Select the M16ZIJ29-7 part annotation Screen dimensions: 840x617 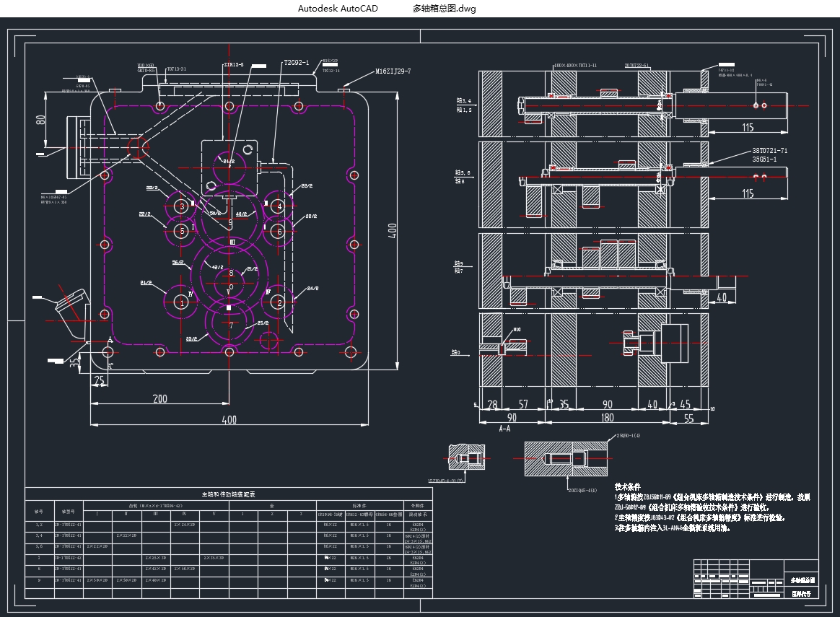[x=393, y=71]
